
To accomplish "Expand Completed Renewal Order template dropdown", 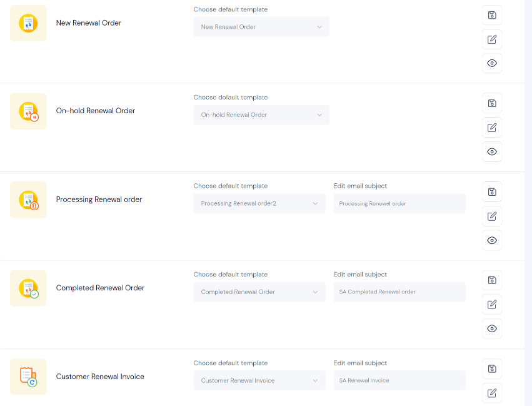I will [259, 292].
